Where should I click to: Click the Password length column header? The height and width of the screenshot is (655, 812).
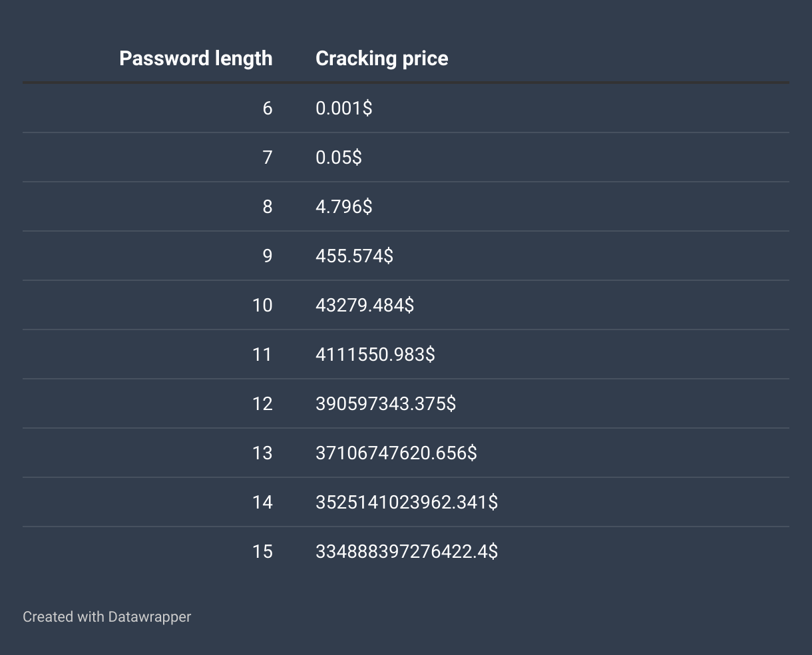[196, 59]
